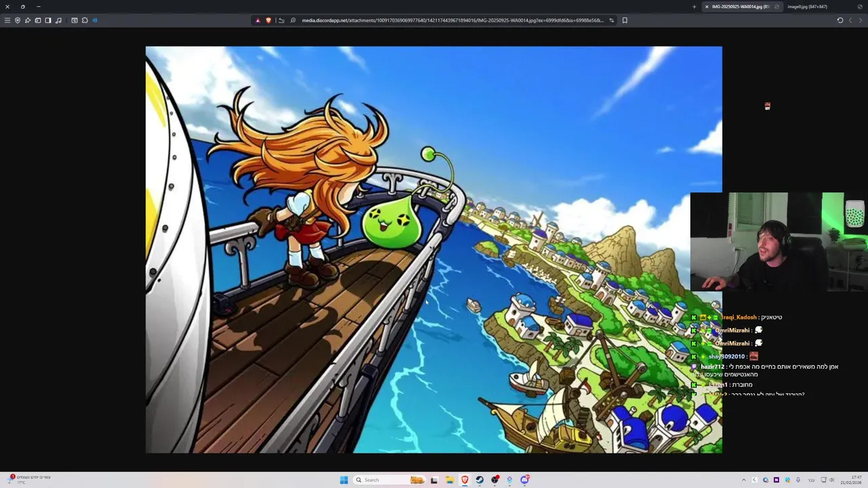
Task: Click the volume speaker icon in tray
Action: tap(832, 480)
